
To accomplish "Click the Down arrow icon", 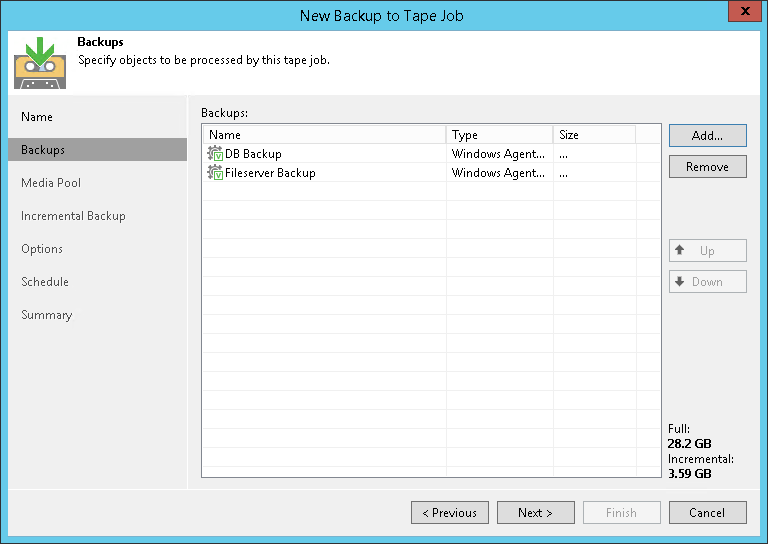I will click(x=680, y=282).
